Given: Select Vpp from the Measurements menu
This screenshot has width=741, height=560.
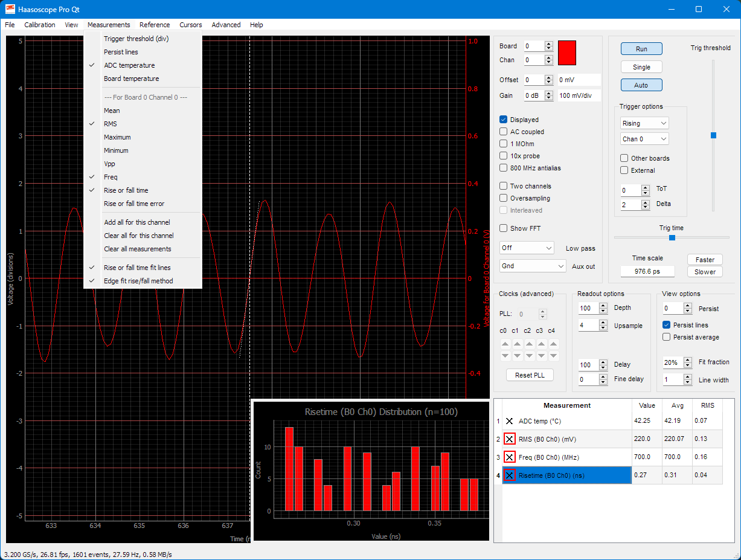Looking at the screenshot, I should (x=109, y=164).
